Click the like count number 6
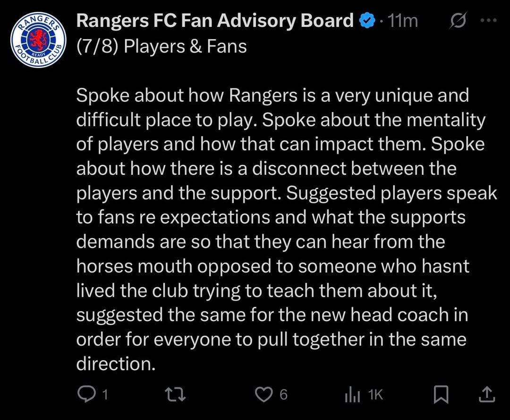Screen dimensions: 510x420 (x=283, y=394)
